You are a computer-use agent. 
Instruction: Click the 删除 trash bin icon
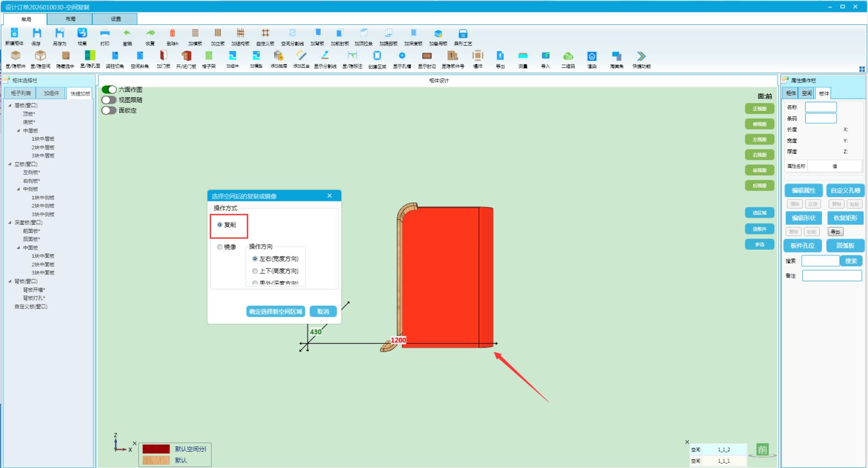point(173,34)
